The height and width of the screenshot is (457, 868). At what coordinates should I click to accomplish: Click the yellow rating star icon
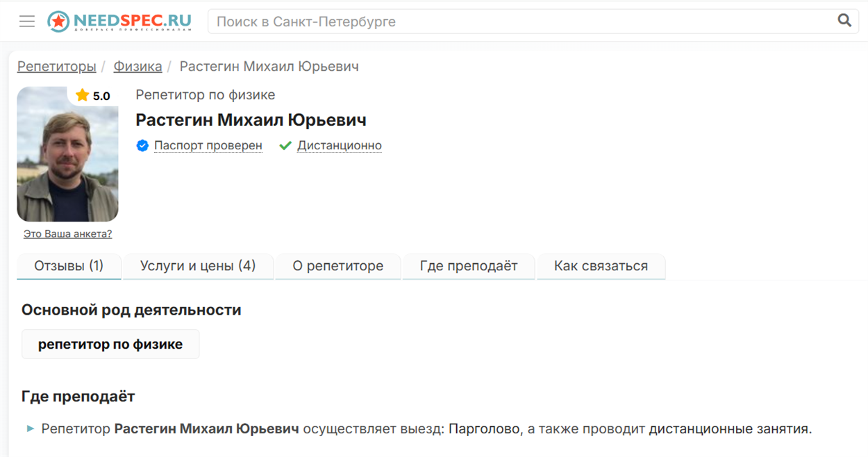click(x=83, y=95)
